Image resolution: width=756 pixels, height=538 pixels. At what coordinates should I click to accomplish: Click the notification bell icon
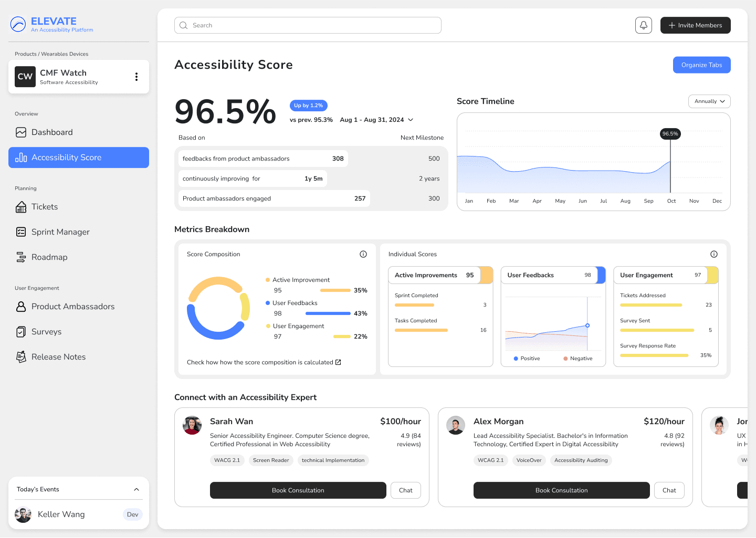(643, 25)
